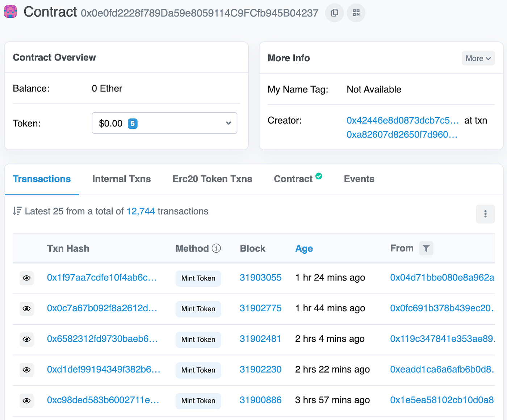Select the contract address text 0x0e0fd2228f789Da59e
507x420 pixels.
tap(200, 13)
